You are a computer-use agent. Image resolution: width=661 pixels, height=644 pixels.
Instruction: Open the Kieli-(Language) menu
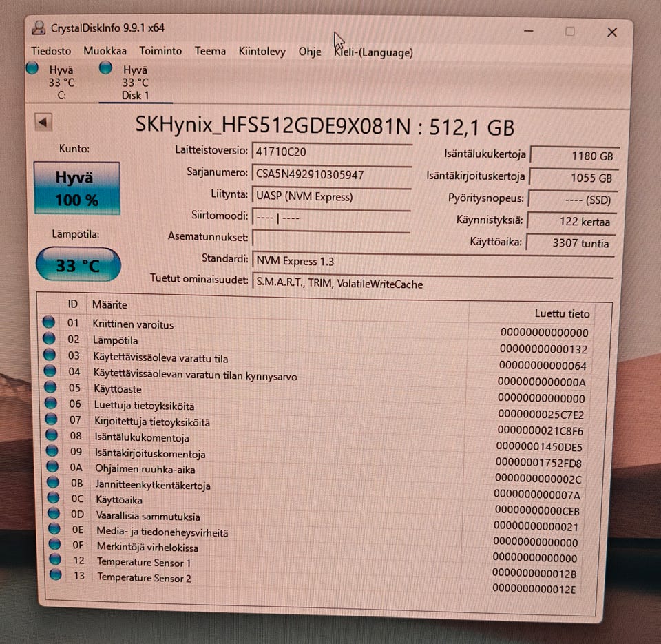click(x=373, y=52)
